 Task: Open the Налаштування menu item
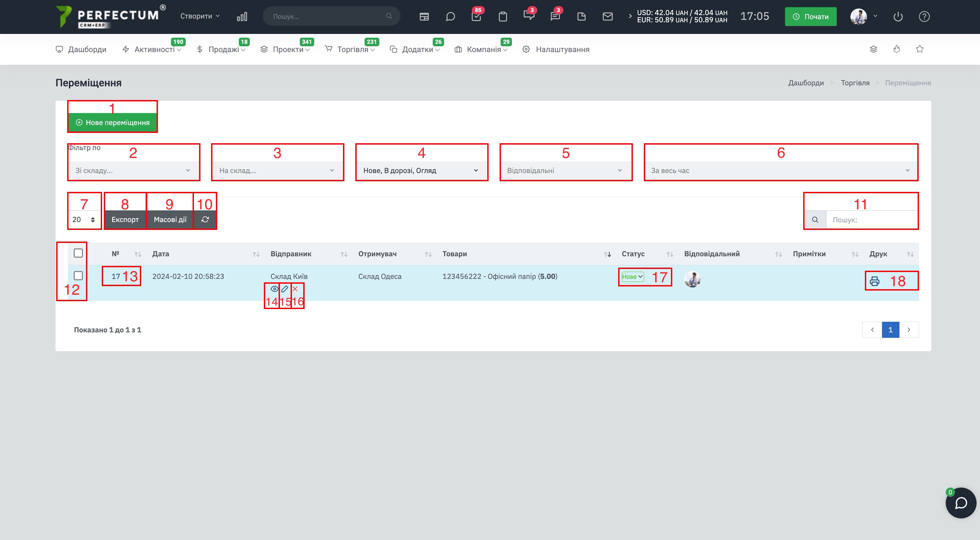point(556,49)
